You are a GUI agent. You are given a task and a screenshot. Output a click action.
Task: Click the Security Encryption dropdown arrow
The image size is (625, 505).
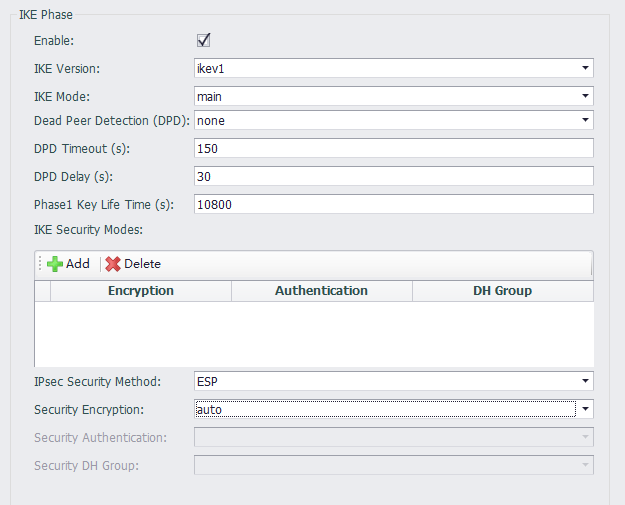tap(584, 409)
